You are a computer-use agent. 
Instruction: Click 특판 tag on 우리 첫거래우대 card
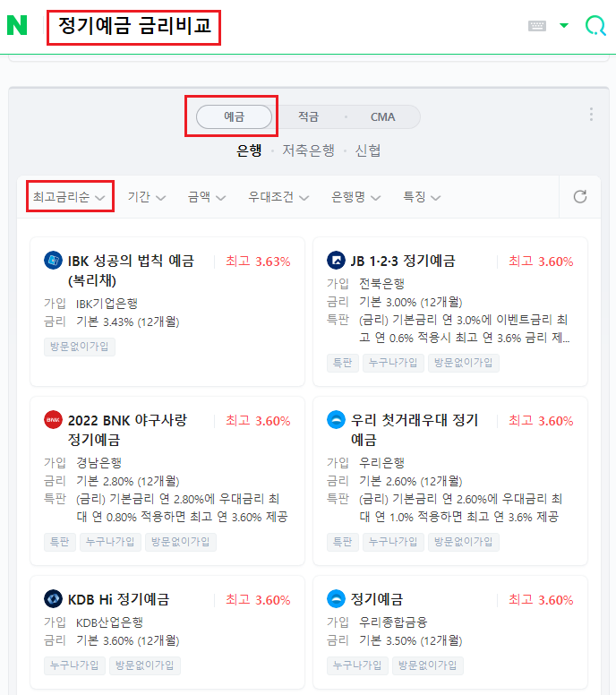[343, 542]
